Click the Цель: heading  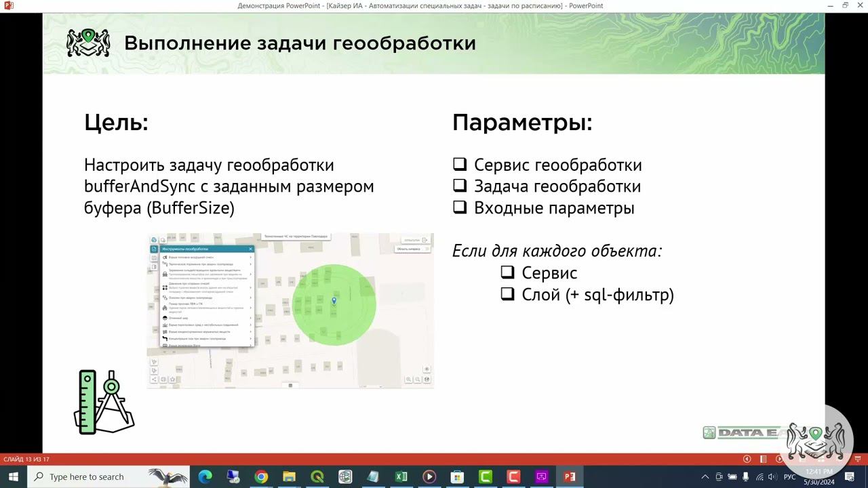coord(116,123)
